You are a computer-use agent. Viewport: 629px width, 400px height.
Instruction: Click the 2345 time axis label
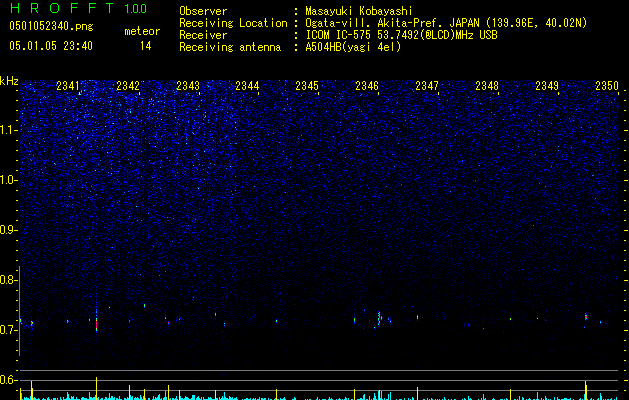click(x=307, y=85)
